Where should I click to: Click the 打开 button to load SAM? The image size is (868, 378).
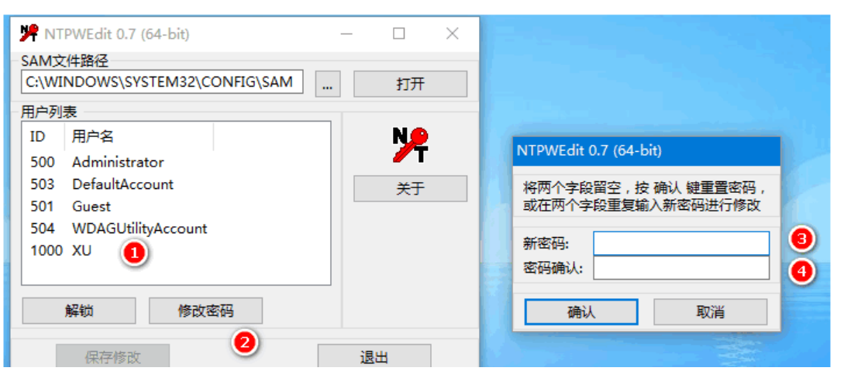point(410,84)
